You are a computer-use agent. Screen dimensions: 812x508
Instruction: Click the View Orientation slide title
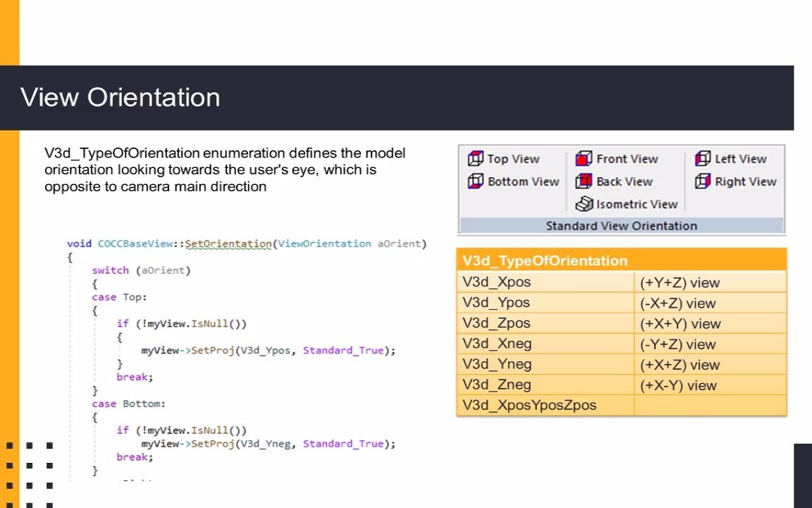point(121,97)
